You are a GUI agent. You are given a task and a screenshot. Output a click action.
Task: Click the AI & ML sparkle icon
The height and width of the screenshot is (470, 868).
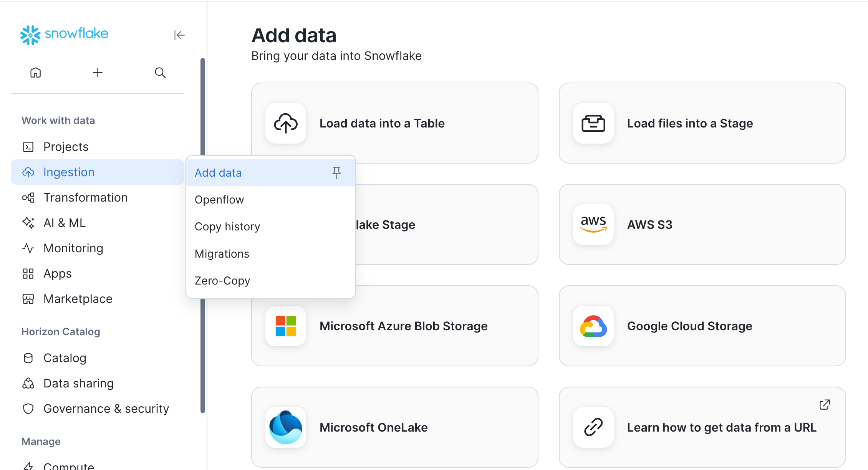[x=28, y=223]
